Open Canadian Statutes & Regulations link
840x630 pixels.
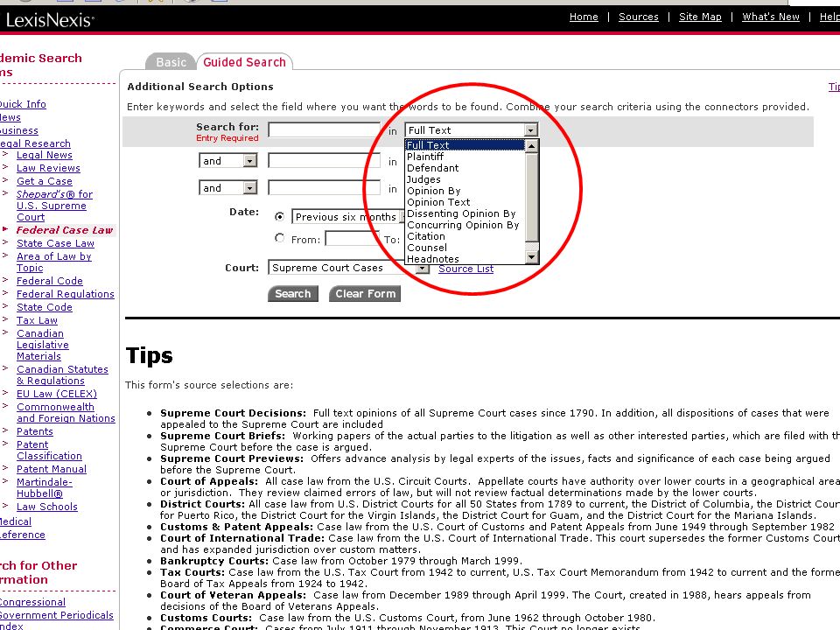pyautogui.click(x=62, y=375)
